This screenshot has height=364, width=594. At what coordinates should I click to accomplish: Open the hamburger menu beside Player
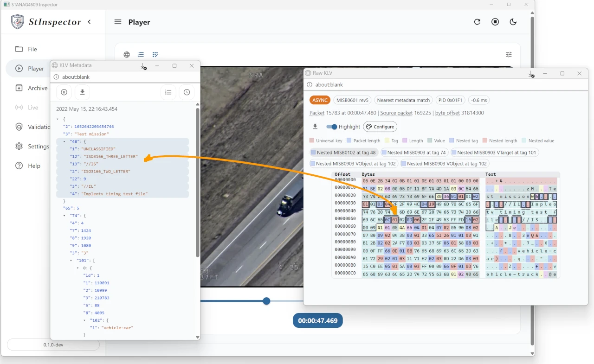tap(118, 22)
